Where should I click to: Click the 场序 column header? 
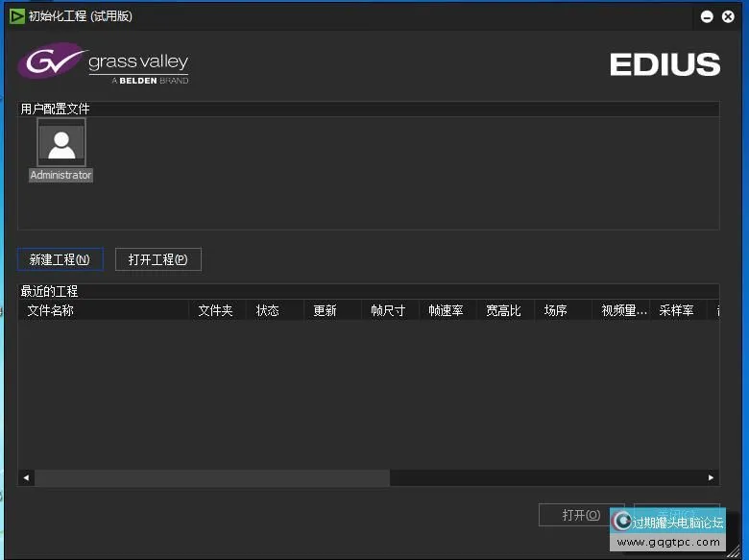tap(564, 310)
